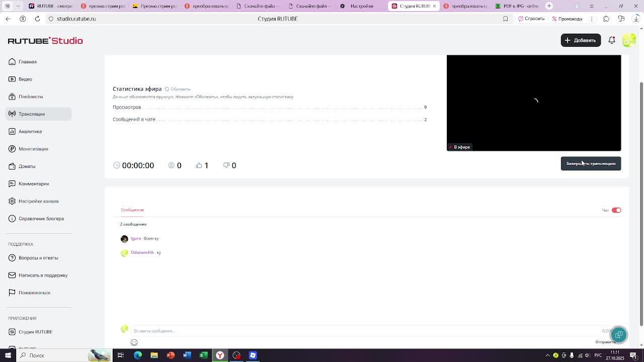Viewport: 644px width, 362px height.
Task: Click Пожаловаться in the sidebar
Action: click(x=34, y=293)
